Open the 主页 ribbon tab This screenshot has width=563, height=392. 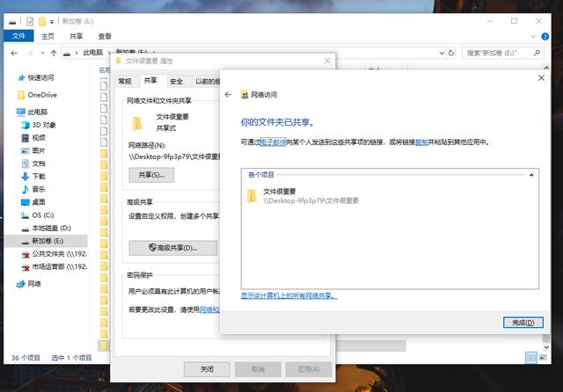click(x=48, y=36)
